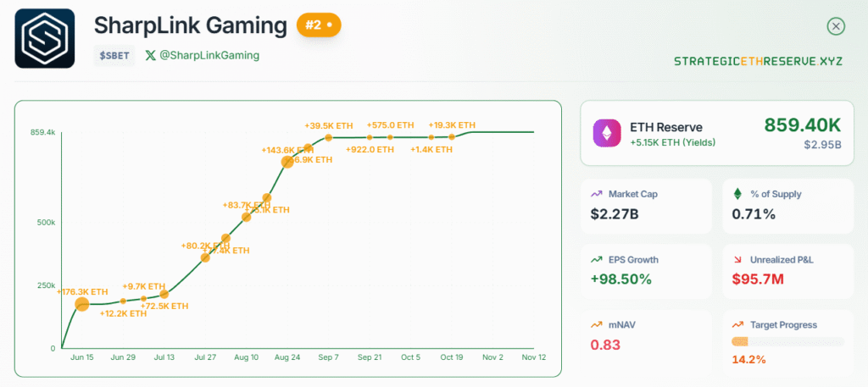868x387 pixels.
Task: Click the purple Ethereum reserve icon
Action: coord(606,133)
